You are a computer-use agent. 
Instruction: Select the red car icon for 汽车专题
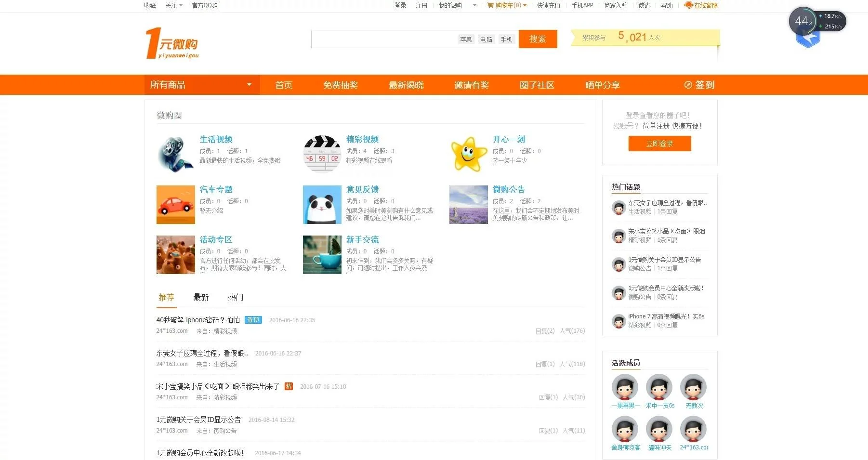click(x=175, y=204)
